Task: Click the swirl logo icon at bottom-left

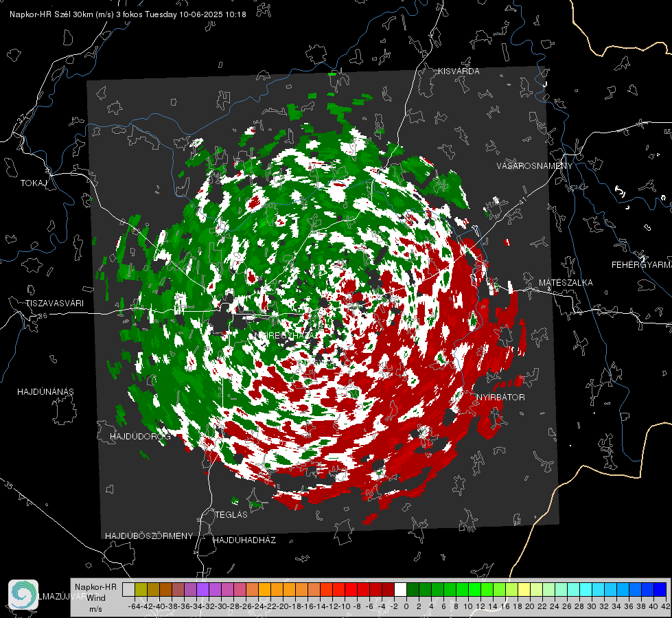Action: point(23,594)
